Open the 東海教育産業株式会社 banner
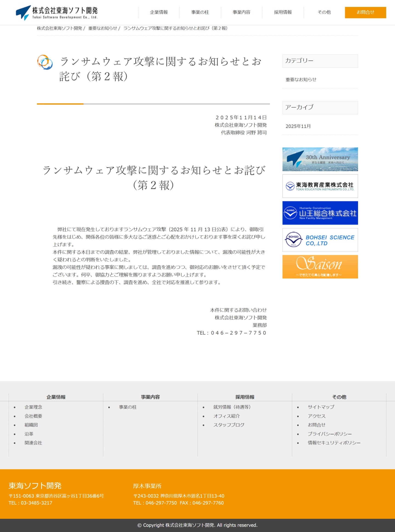 tap(320, 186)
